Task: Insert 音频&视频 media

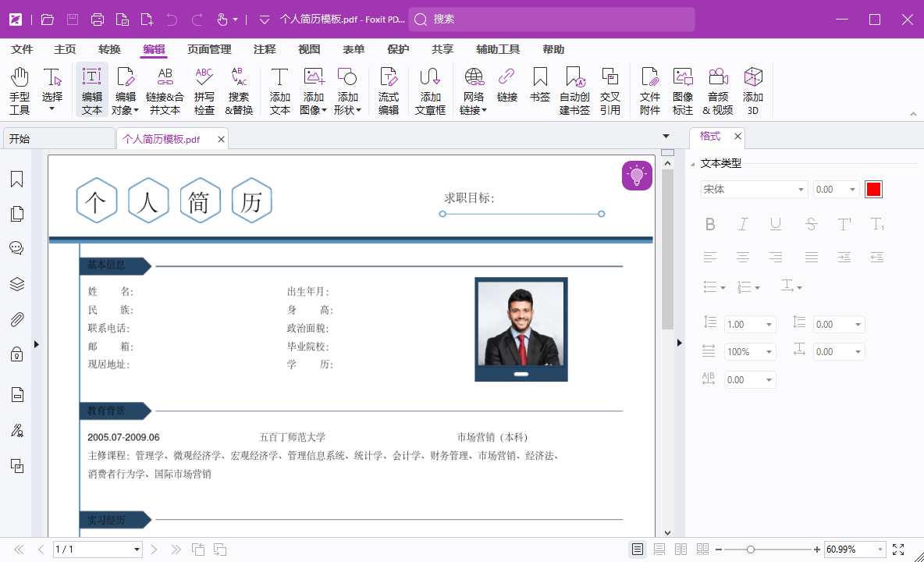Action: pyautogui.click(x=718, y=90)
